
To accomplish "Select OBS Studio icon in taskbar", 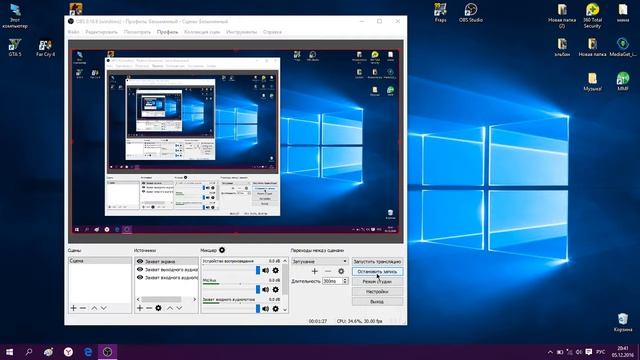I will pyautogui.click(x=107, y=352).
